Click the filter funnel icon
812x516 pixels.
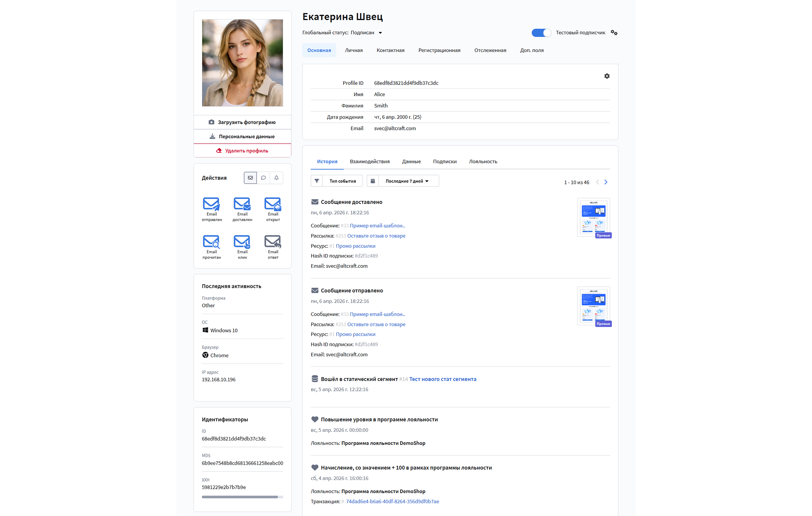pos(317,181)
